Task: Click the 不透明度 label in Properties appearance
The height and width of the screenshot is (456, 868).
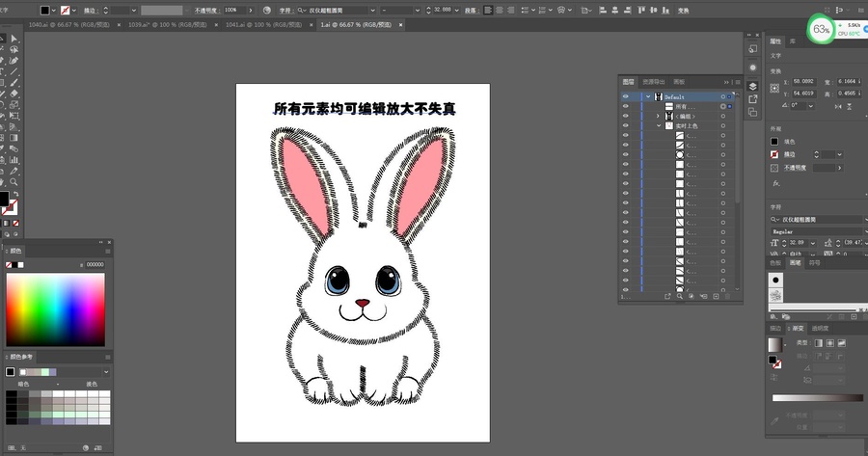Action: pyautogui.click(x=795, y=168)
